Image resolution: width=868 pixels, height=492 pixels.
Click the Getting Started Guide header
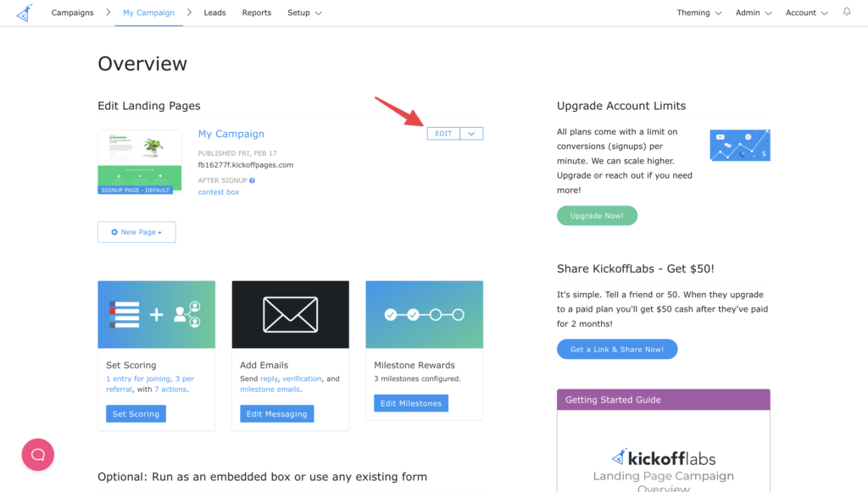click(664, 400)
